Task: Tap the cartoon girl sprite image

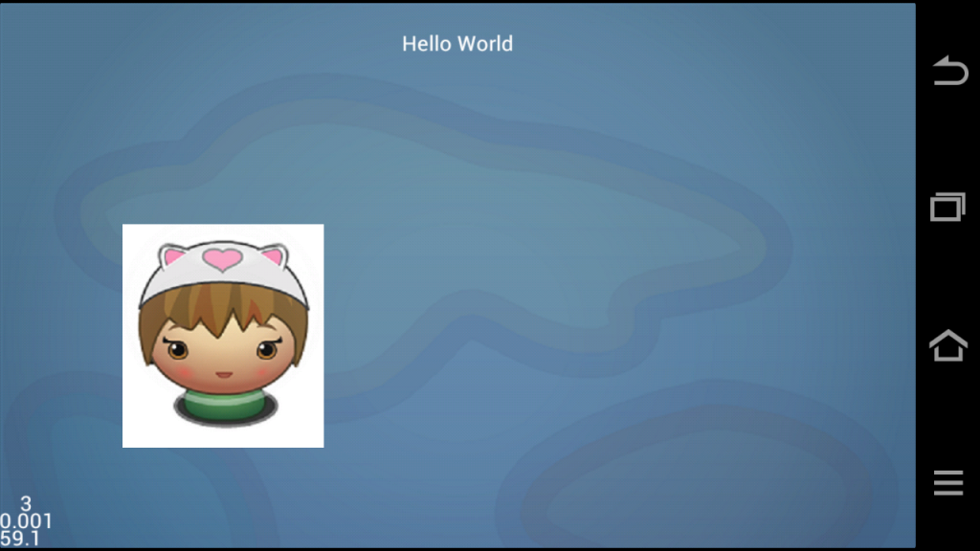Action: 223,336
